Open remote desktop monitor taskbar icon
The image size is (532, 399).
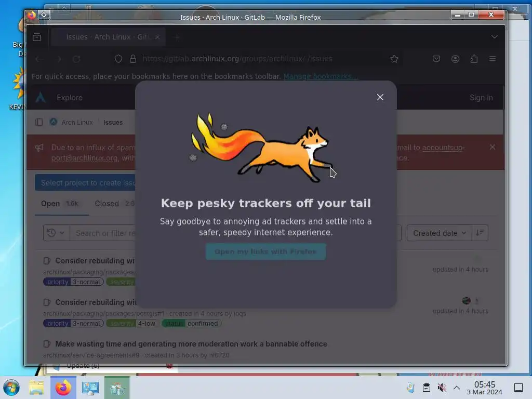click(90, 388)
